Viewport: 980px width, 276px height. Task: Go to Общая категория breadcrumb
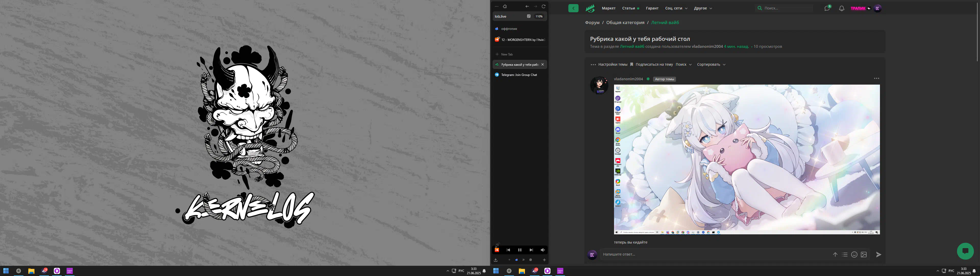[625, 22]
